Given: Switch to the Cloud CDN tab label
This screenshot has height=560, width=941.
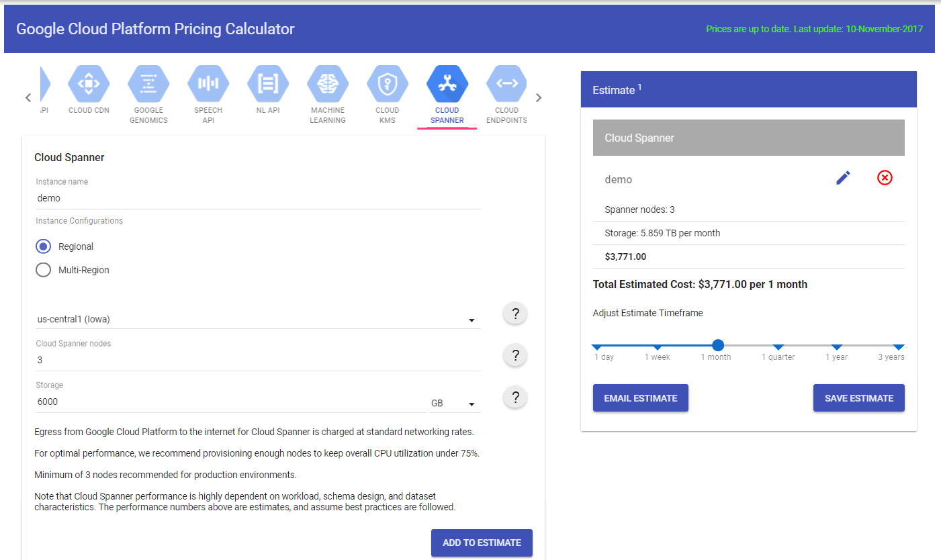Looking at the screenshot, I should [89, 110].
